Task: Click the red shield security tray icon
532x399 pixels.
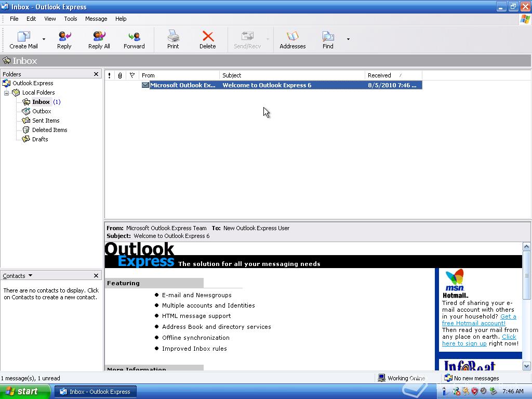Action: coord(475,391)
